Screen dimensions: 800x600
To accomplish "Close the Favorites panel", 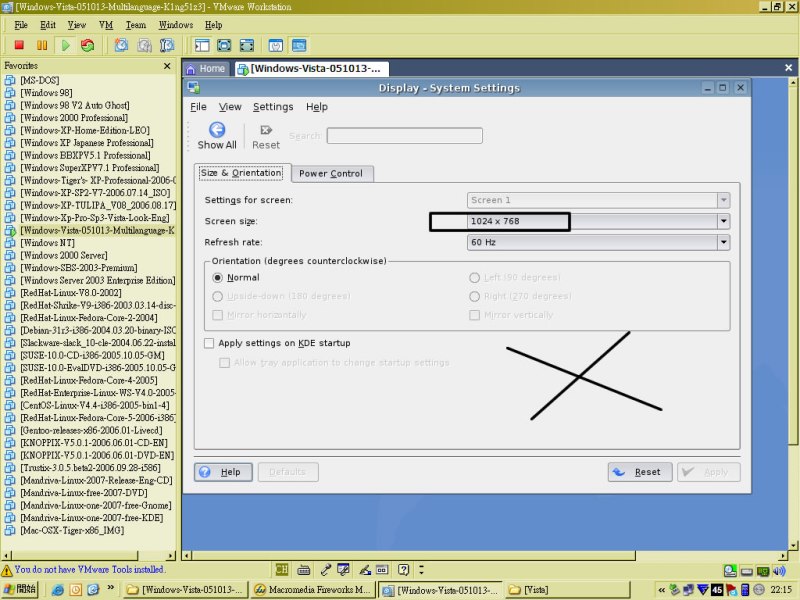I will coord(167,66).
